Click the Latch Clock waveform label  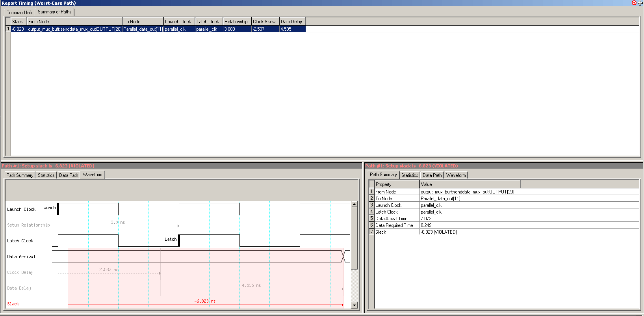(x=20, y=241)
